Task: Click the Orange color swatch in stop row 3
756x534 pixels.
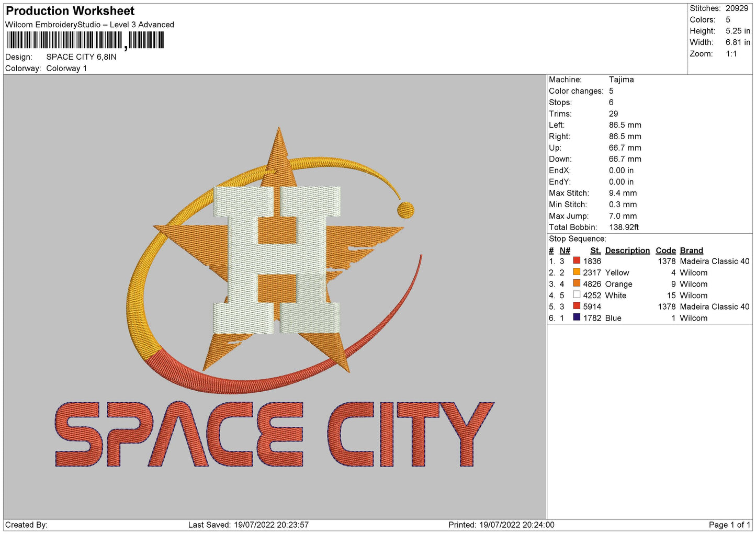Action: pyautogui.click(x=577, y=283)
